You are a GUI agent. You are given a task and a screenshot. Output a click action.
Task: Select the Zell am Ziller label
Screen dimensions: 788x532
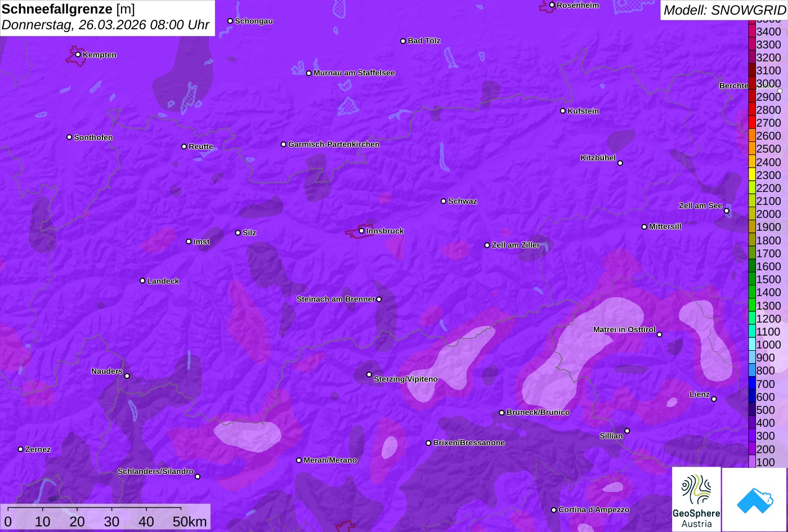pos(516,245)
